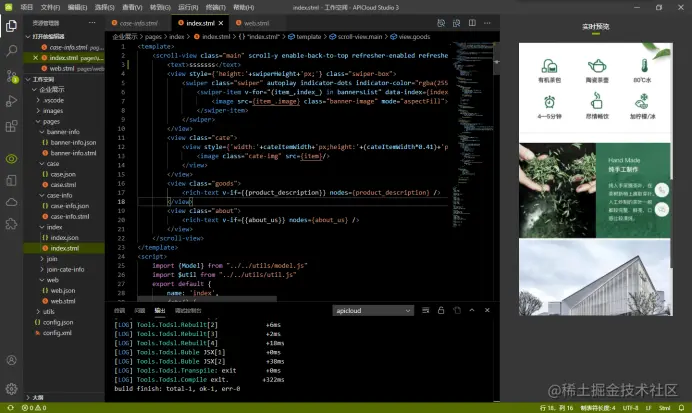Open editor more actions ellipsis
Viewport: 693px width, 413px height.
pos(487,23)
